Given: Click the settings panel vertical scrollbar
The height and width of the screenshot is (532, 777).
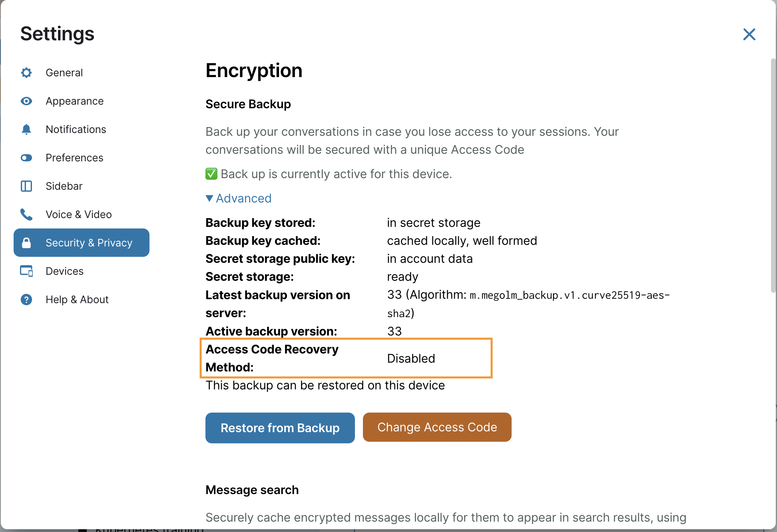Looking at the screenshot, I should pos(773,176).
